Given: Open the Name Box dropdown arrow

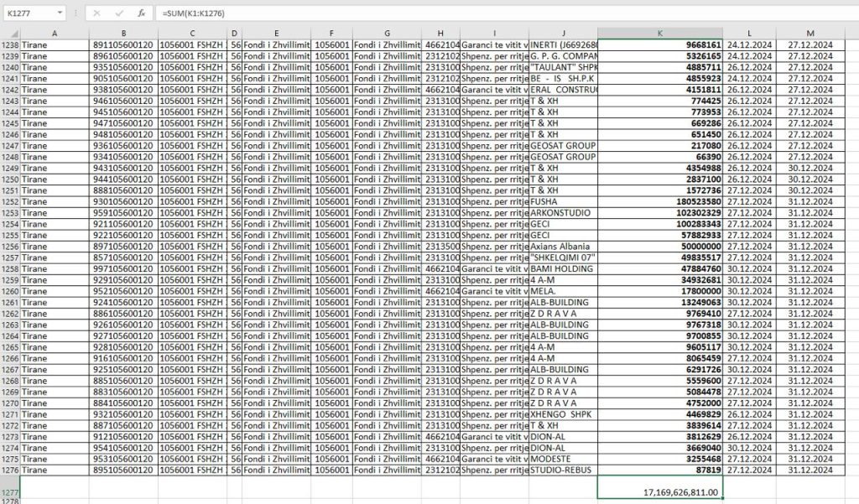Looking at the screenshot, I should click(x=60, y=13).
